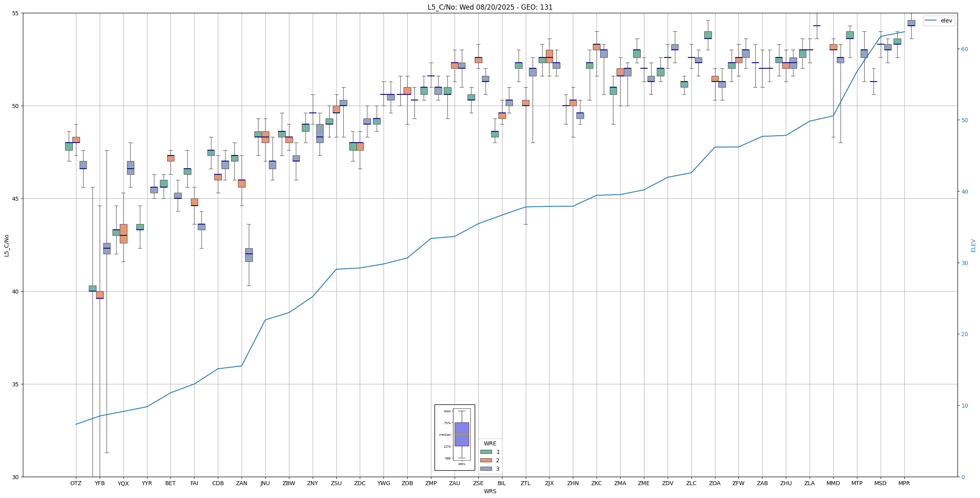Click the 60 tick on elevation axis
This screenshot has height=498, width=980.
click(x=965, y=49)
